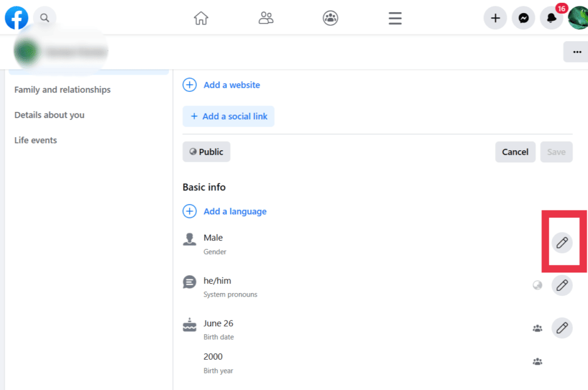Click the plus circle beside Add a language
The width and height of the screenshot is (588, 390).
point(189,211)
